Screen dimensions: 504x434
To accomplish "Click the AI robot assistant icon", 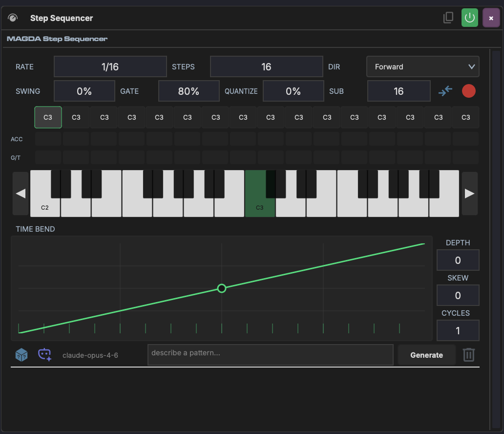I will [x=44, y=355].
